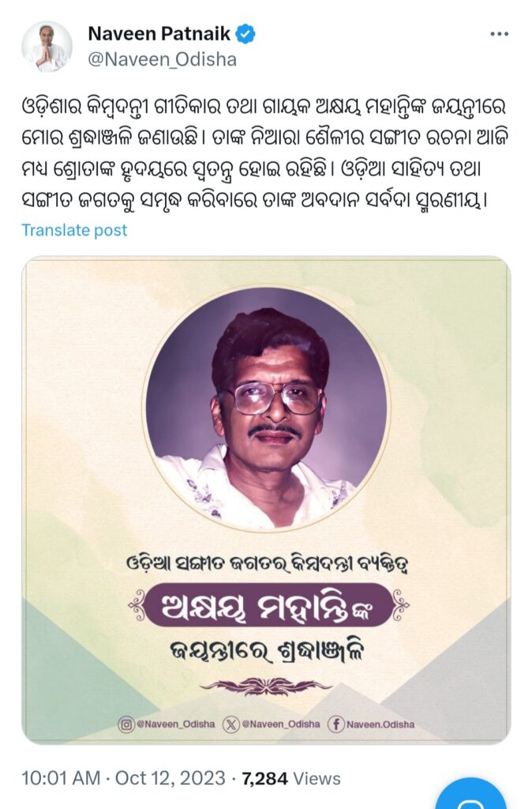Click the circular portrait photo in the image

(x=266, y=408)
